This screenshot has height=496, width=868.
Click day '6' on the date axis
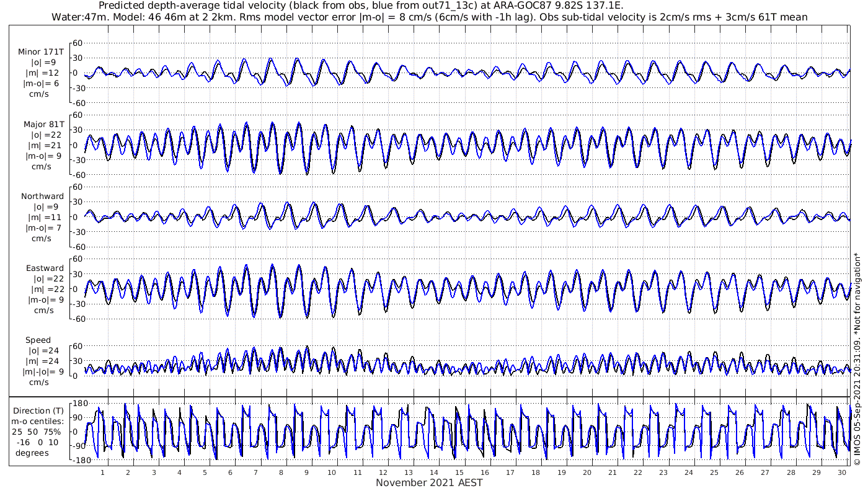coord(230,472)
